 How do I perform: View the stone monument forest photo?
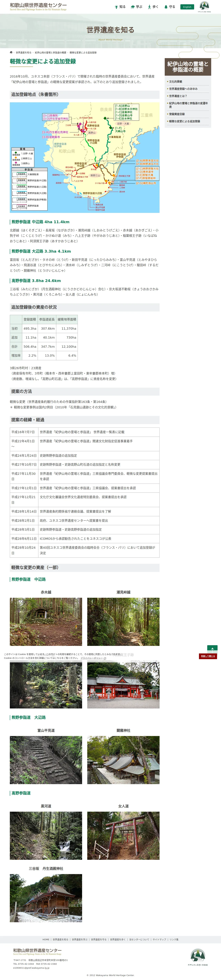coord(46,684)
